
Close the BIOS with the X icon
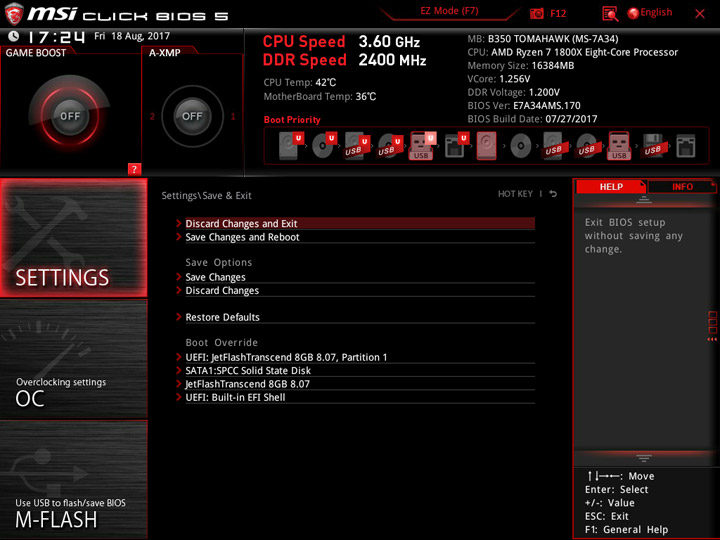[700, 14]
